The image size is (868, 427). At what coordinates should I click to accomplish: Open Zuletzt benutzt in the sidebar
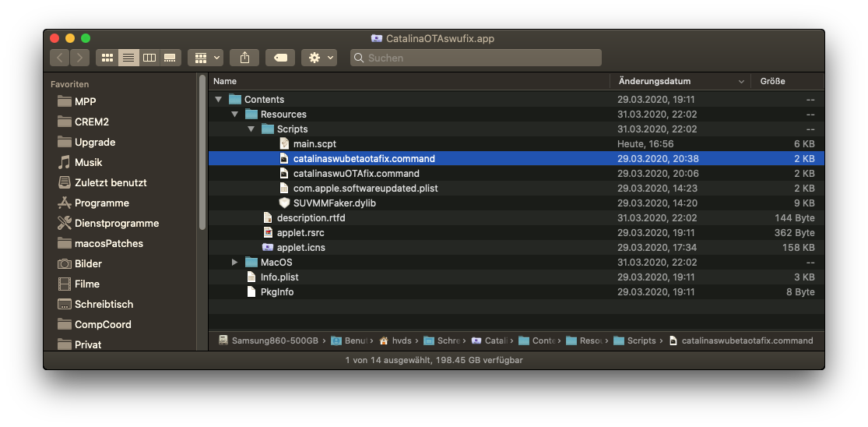click(111, 183)
